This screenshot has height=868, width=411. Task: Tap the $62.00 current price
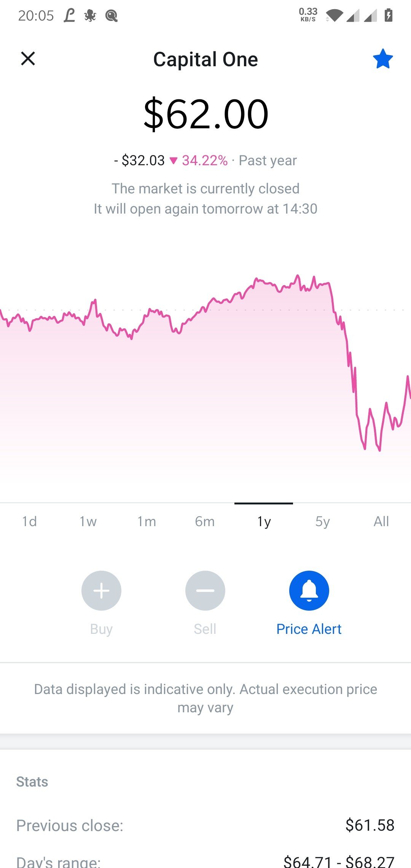(205, 114)
